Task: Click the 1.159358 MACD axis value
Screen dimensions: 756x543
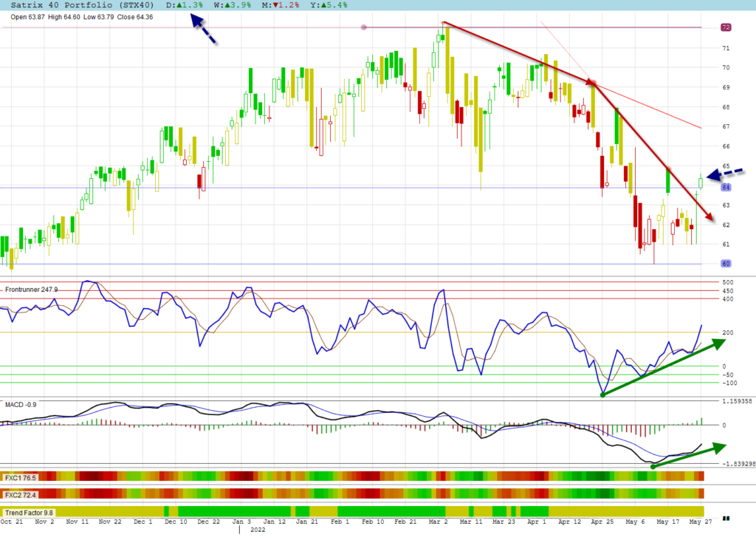Action: click(738, 401)
